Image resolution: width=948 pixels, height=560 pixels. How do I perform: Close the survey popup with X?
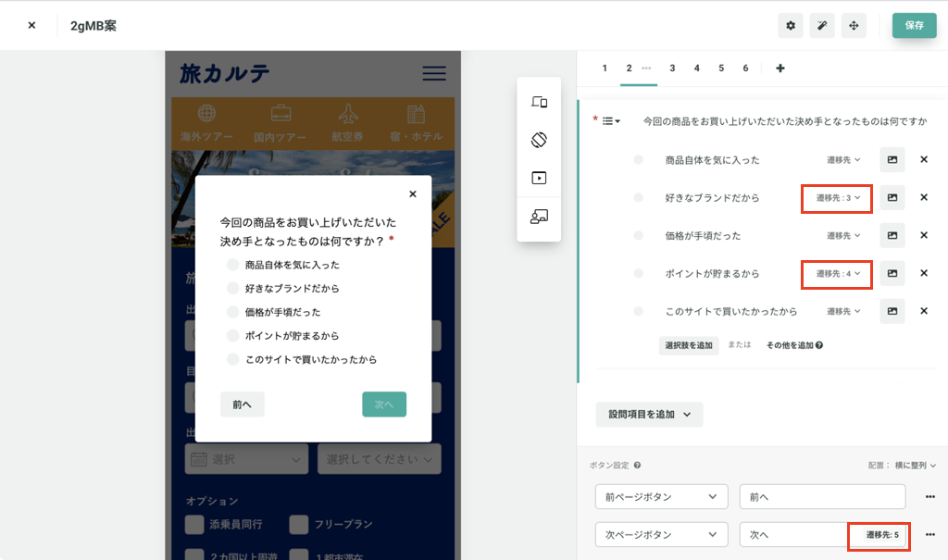(x=412, y=194)
